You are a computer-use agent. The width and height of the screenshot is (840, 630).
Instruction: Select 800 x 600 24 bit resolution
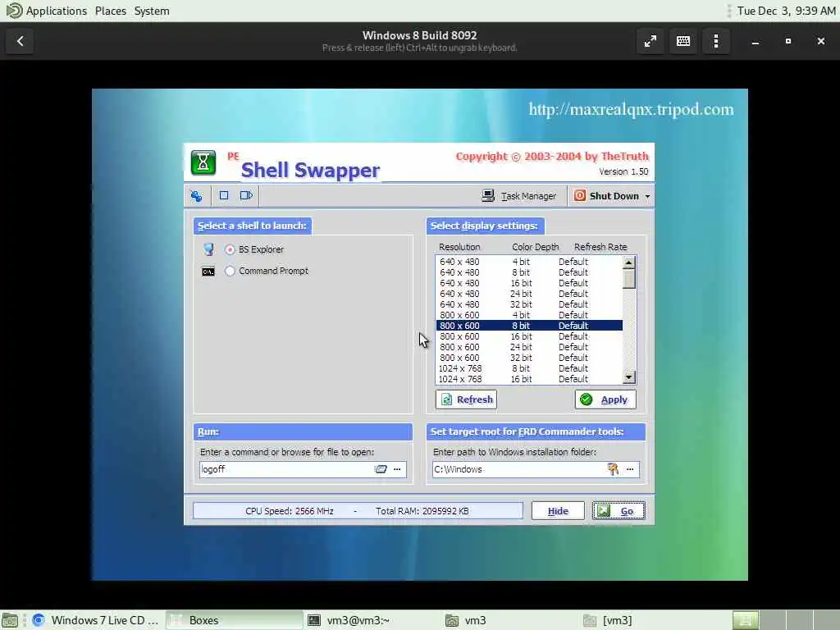(x=529, y=347)
